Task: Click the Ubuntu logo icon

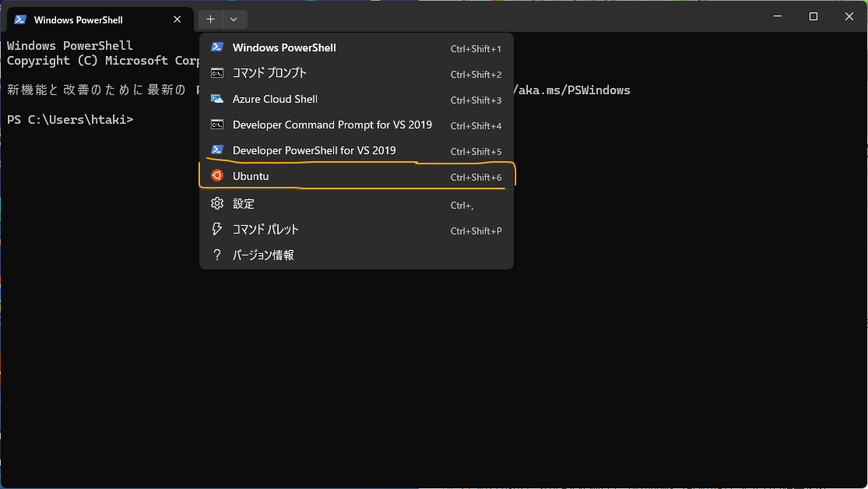Action: pos(217,175)
